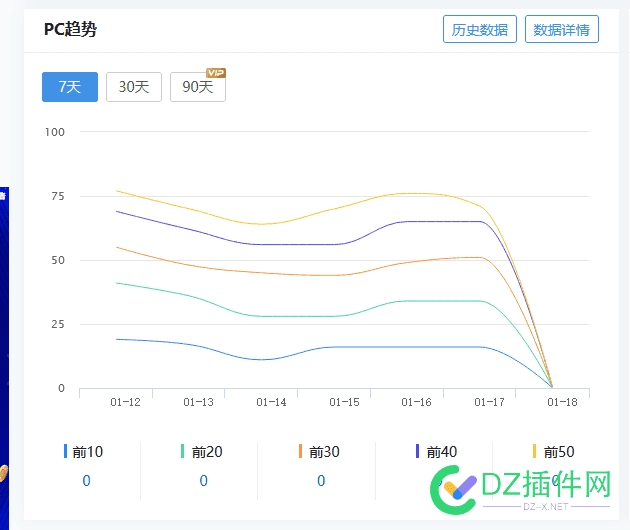The height and width of the screenshot is (530, 630).
Task: Click the 100 y-axis label
Action: click(x=55, y=132)
